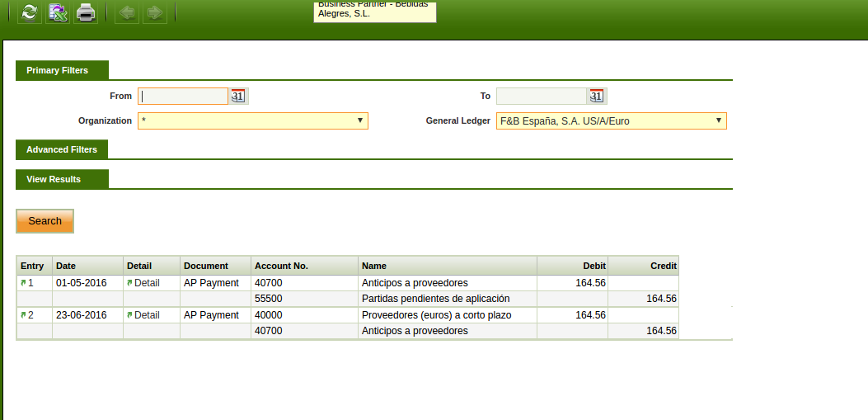Image resolution: width=868 pixels, height=420 pixels.
Task: Click the Business Partner Bebidas Alegres tooltip
Action: click(375, 12)
